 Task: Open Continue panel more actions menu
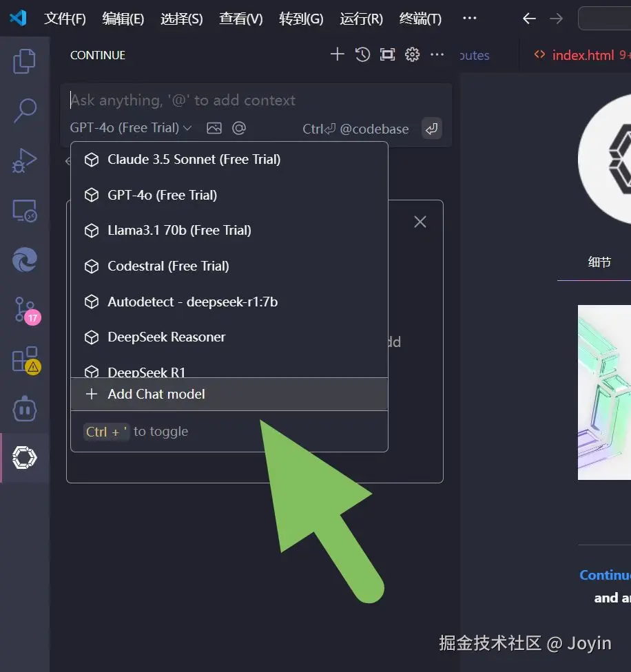pyautogui.click(x=437, y=54)
